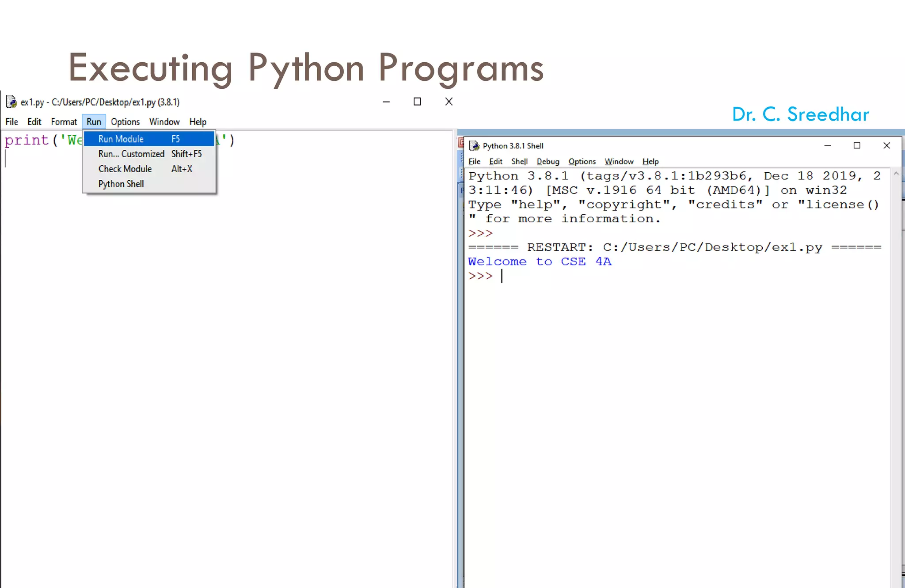Minimize the Python 3.8.1 Shell window
The height and width of the screenshot is (588, 905).
coord(828,146)
